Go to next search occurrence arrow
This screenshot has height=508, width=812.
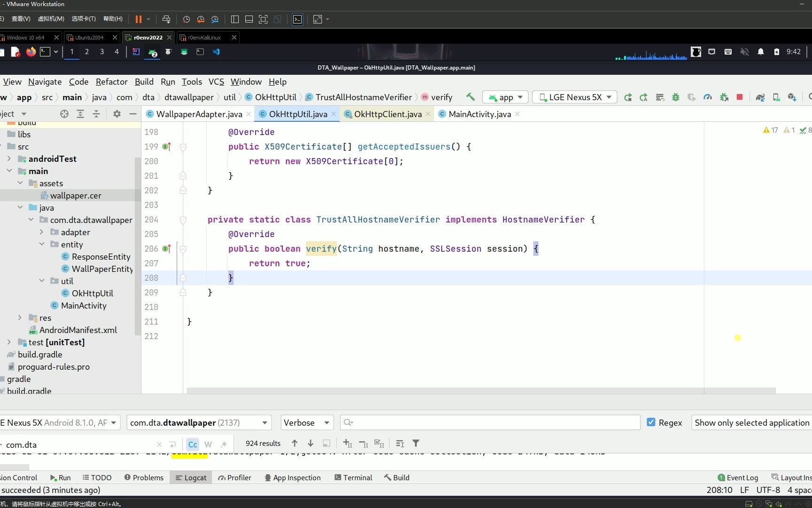(311, 443)
